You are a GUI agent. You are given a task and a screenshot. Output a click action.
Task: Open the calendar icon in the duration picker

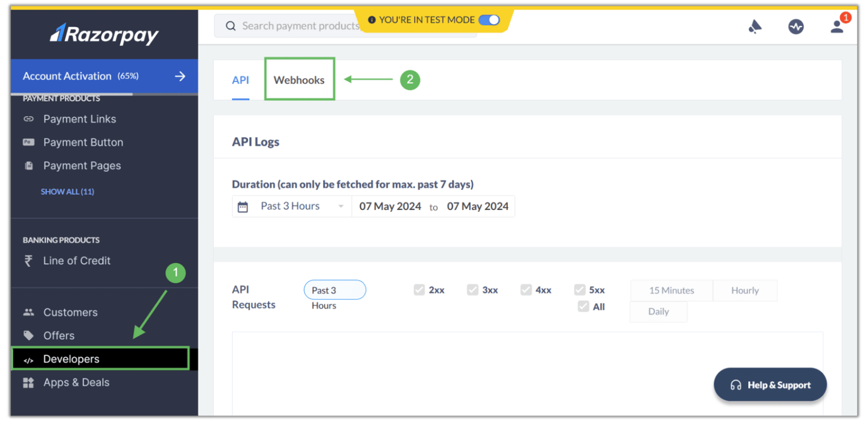tap(243, 206)
